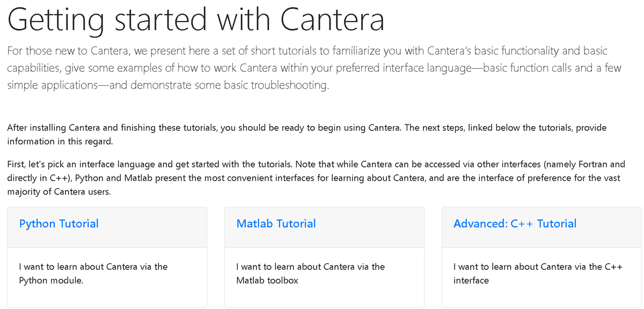Select the Python Tutorial card header
The width and height of the screenshot is (644, 309).
tap(107, 227)
